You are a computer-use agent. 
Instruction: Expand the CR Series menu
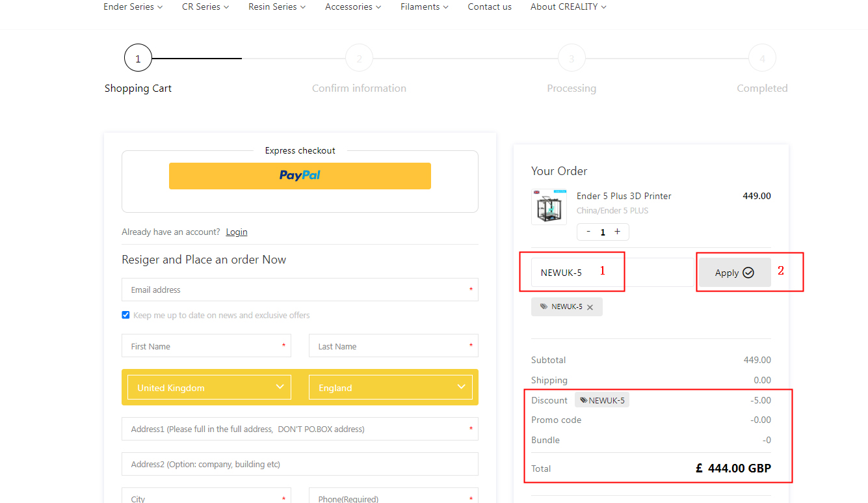pyautogui.click(x=205, y=7)
